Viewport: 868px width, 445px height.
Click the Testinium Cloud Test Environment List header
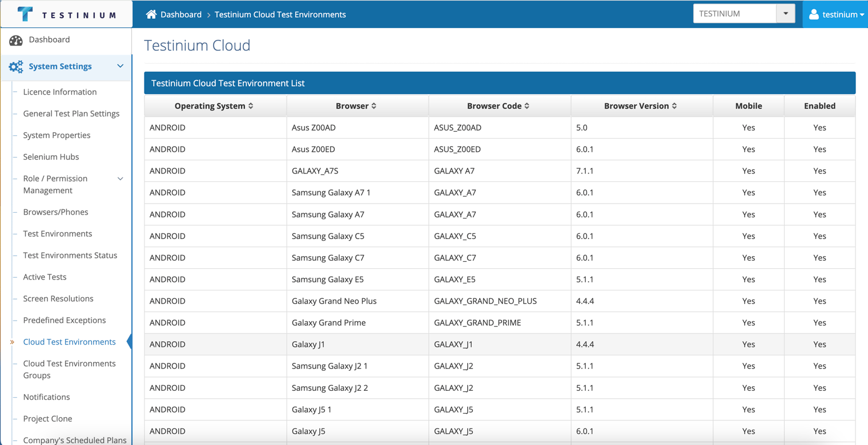(x=500, y=83)
